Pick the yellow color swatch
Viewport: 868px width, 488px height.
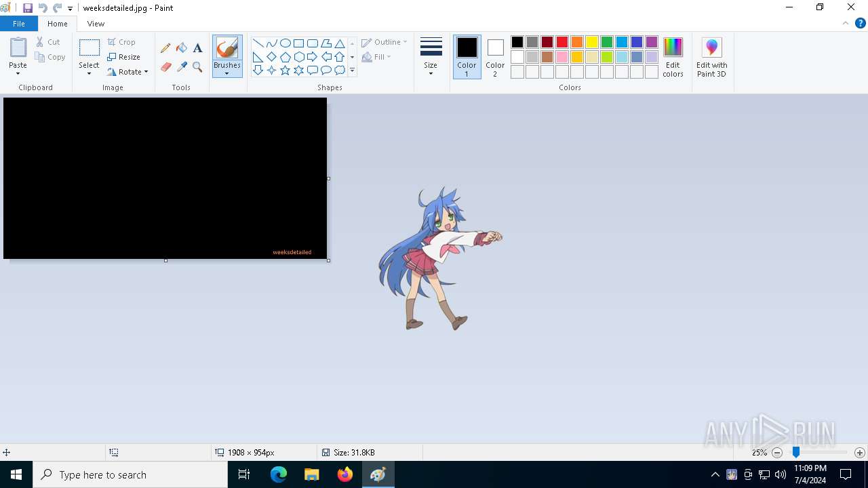click(x=592, y=42)
